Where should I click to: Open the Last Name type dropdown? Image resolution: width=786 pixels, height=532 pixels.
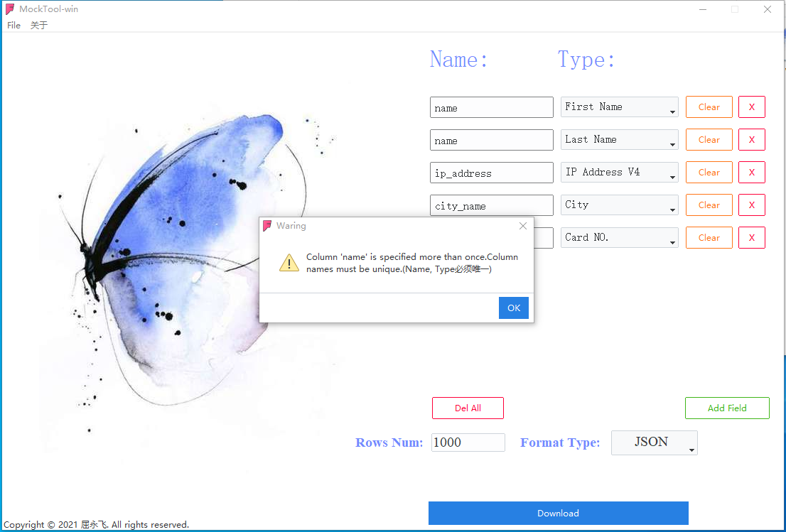[619, 139]
